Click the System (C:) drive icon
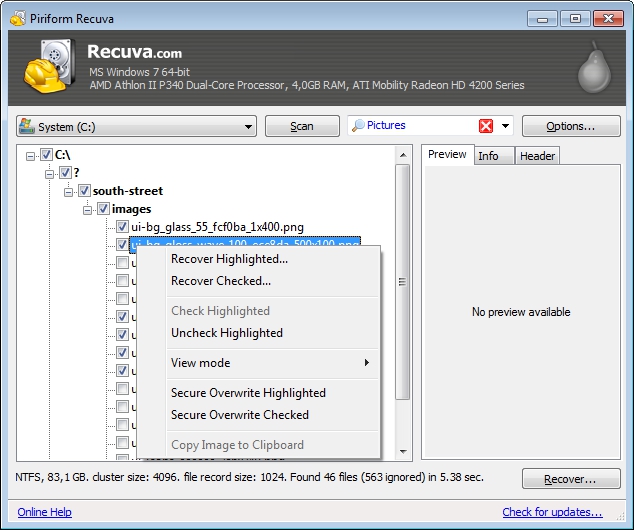Image resolution: width=635 pixels, height=530 pixels. coord(27,127)
